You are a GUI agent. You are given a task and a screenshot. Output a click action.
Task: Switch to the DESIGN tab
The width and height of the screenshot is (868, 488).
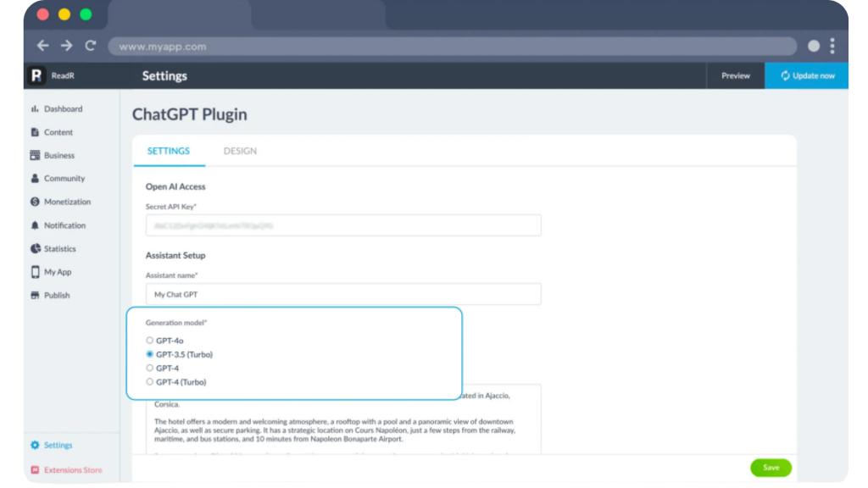pos(240,151)
